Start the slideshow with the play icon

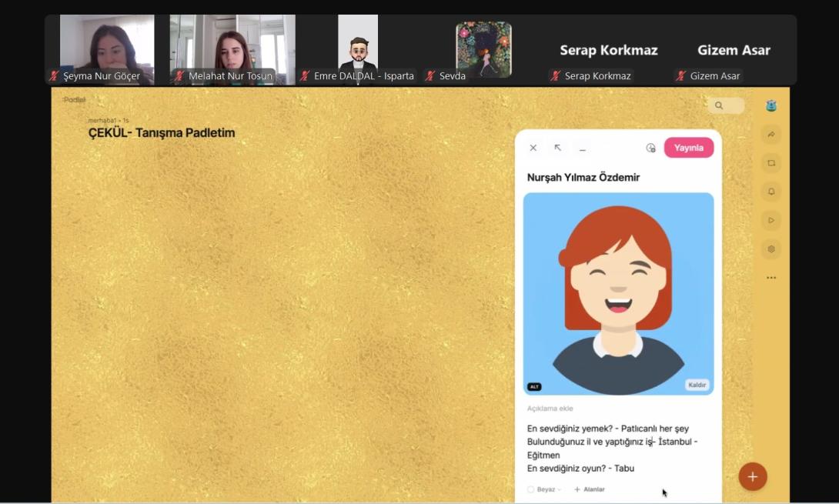pyautogui.click(x=771, y=220)
